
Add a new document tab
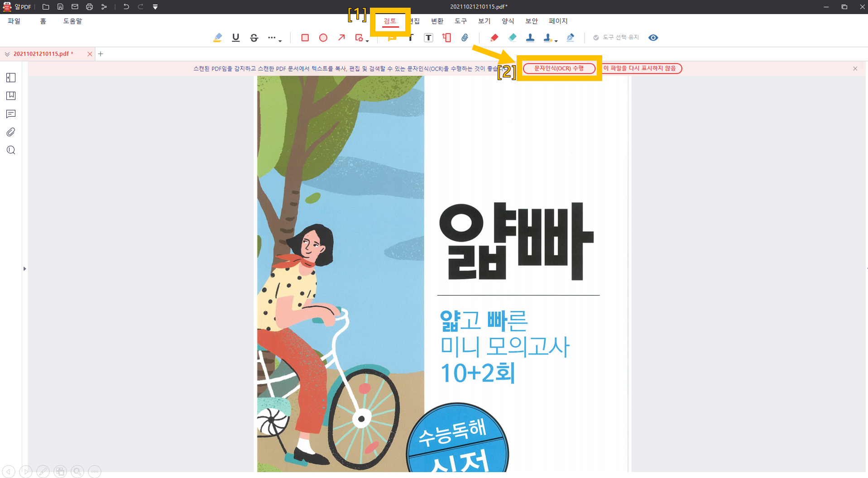click(x=101, y=54)
